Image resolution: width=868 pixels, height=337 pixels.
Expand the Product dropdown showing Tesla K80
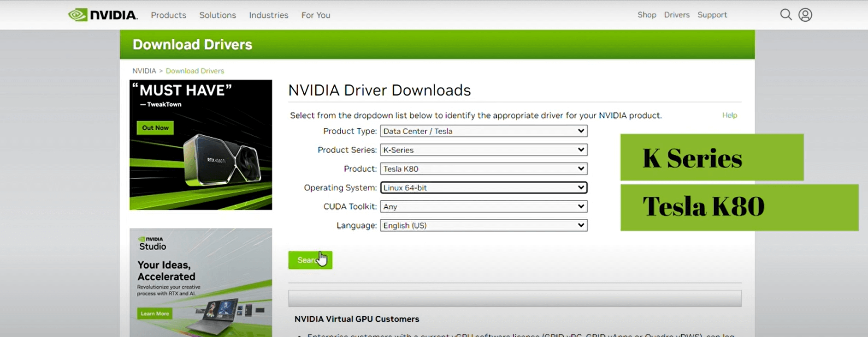click(x=483, y=169)
